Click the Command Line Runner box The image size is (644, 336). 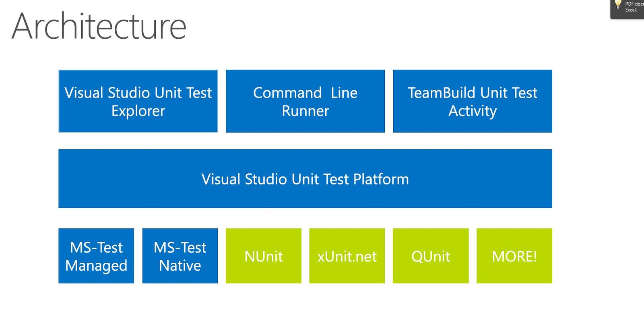pyautogui.click(x=305, y=101)
